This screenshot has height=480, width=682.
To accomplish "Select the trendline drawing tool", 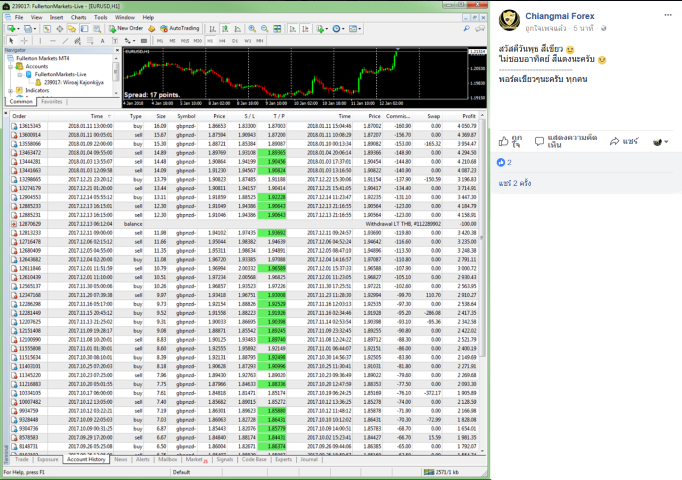I will tap(65, 41).
